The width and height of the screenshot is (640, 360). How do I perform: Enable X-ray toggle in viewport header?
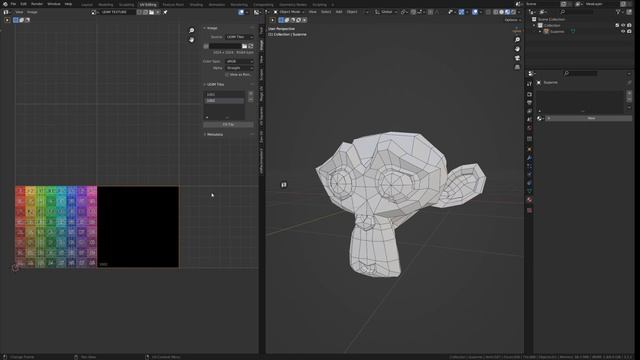[x=489, y=12]
